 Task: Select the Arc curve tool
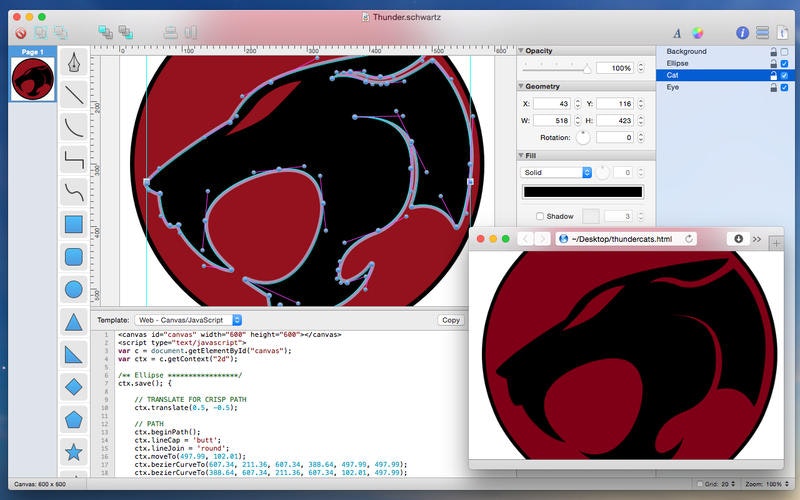click(74, 127)
